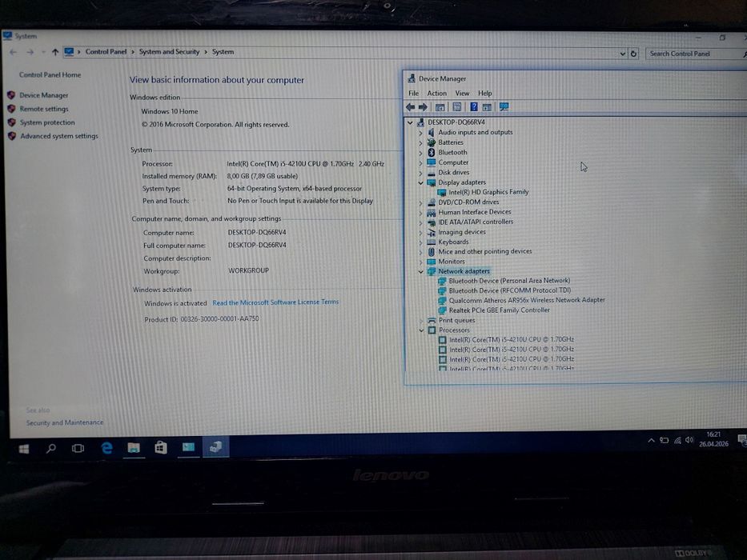Collapse the Display adapters category
This screenshot has height=560, width=747.
420,182
